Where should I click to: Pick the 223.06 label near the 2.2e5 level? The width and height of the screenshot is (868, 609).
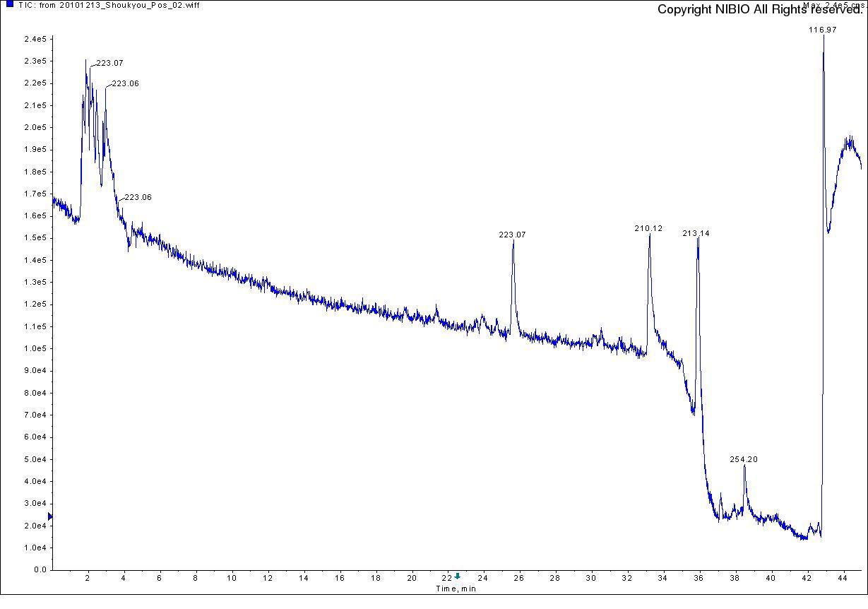pos(126,83)
